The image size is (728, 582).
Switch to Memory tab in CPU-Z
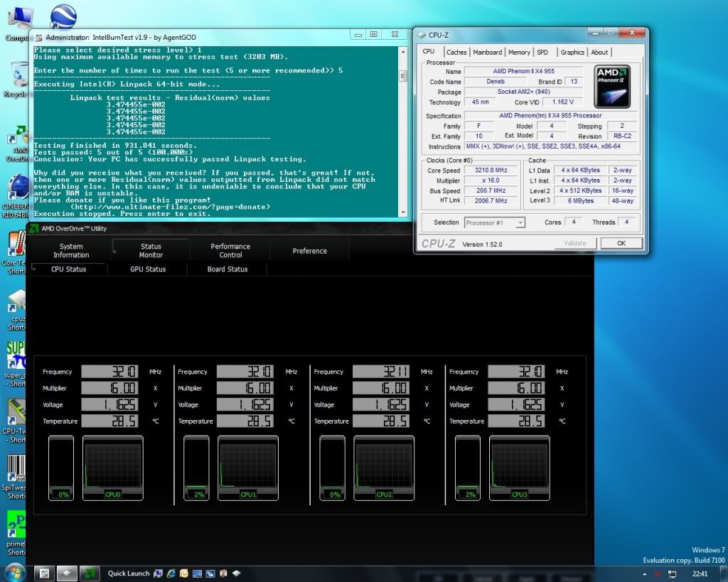519,53
